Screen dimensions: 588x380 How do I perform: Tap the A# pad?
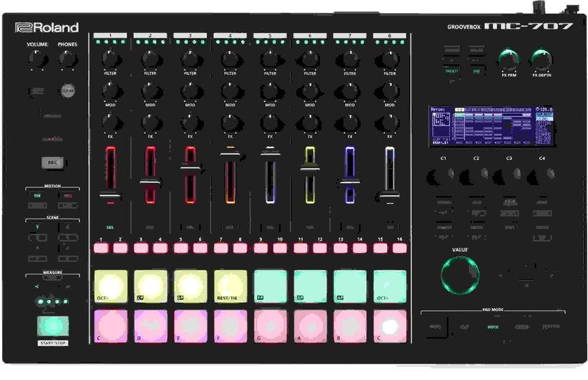pos(350,286)
